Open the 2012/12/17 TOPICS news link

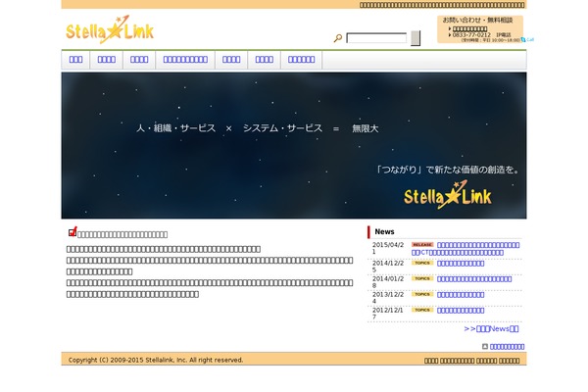(x=461, y=311)
